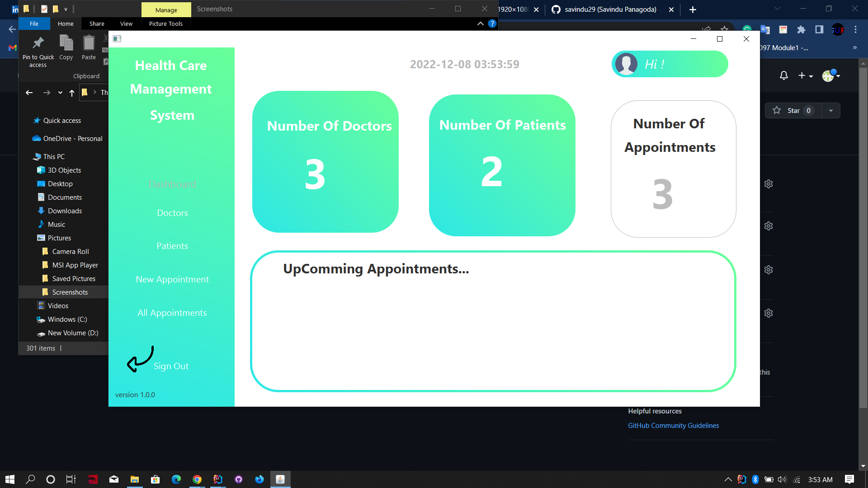Open the Doctors page in the sidebar
The width and height of the screenshot is (868, 488).
point(172,213)
